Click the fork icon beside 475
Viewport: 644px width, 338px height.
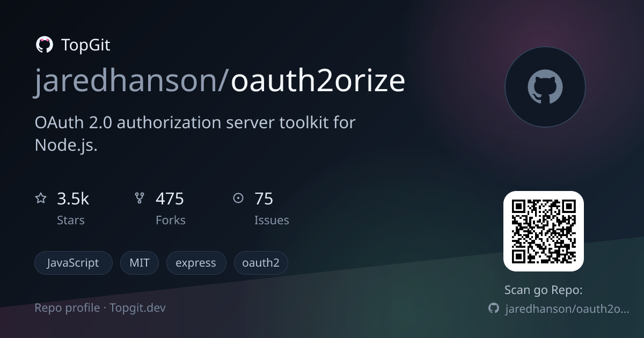140,199
